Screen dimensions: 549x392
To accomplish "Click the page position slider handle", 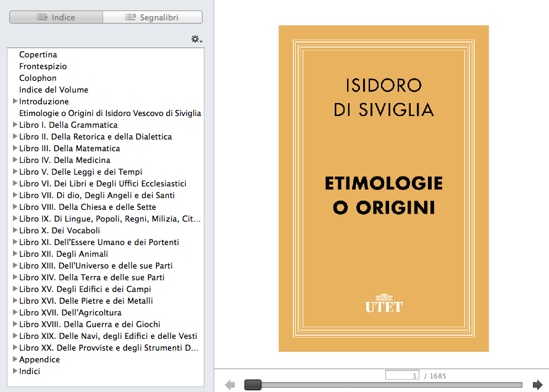I will pos(253,385).
